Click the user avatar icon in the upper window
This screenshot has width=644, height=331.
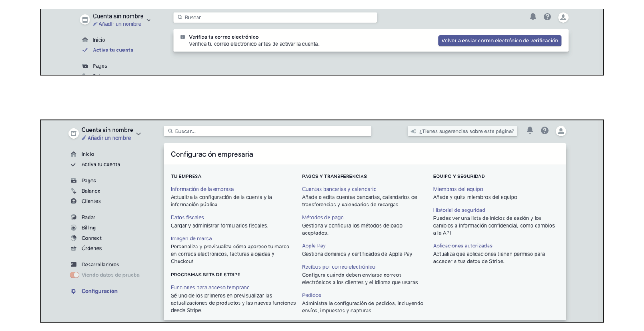click(563, 17)
